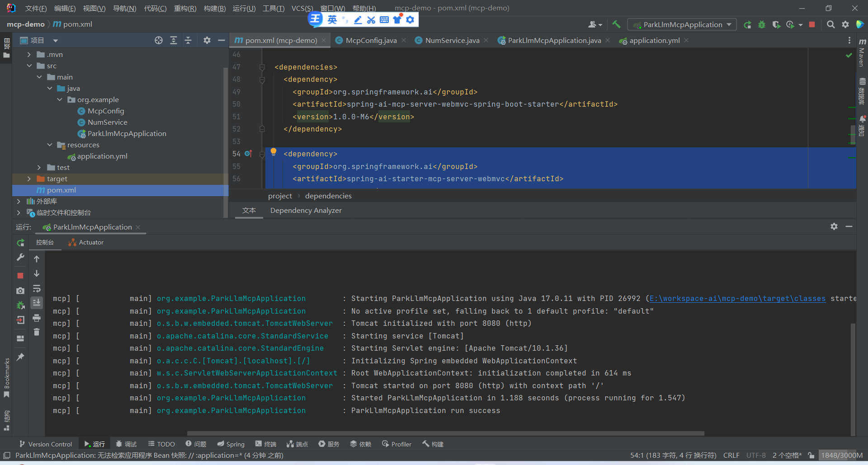Close the pom.xml (mcp-demo) editor tab
Image resolution: width=868 pixels, height=465 pixels.
[324, 40]
